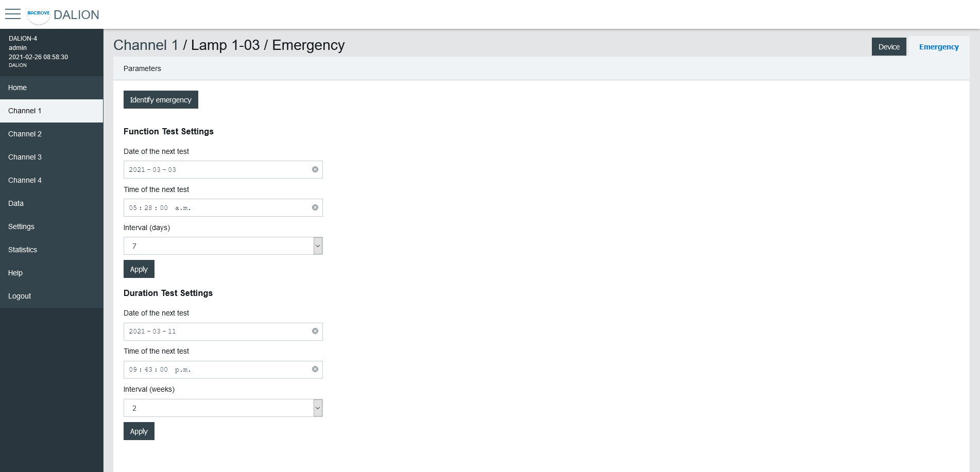This screenshot has width=980, height=472.
Task: Clear the duration test time field
Action: (x=315, y=369)
